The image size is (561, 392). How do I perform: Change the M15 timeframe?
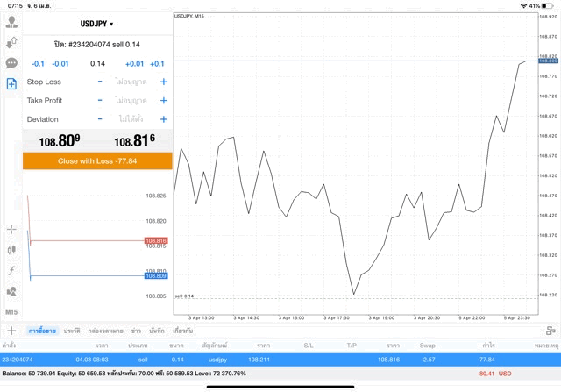pos(11,312)
